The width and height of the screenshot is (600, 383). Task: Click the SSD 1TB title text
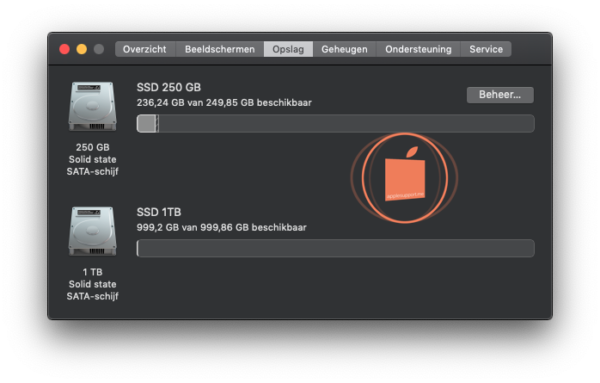coord(159,212)
